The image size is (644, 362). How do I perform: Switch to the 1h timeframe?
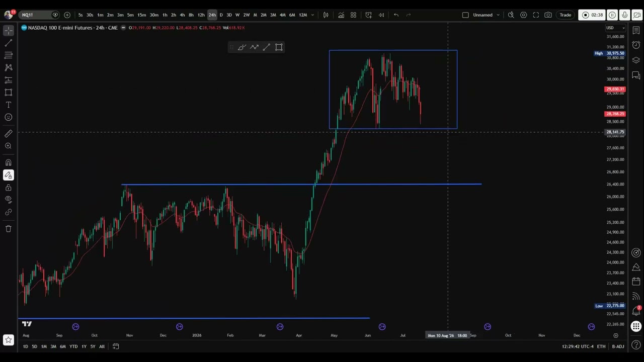point(165,15)
